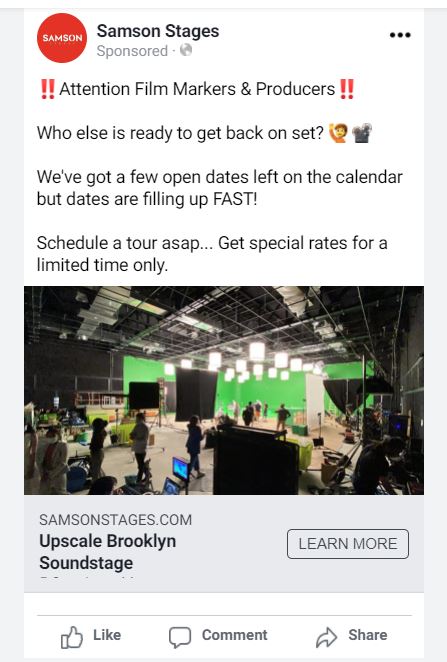Screen dimensions: 447x662
Task: Click the Upscale Brooklyn Soundstage headline
Action: [x=108, y=552]
